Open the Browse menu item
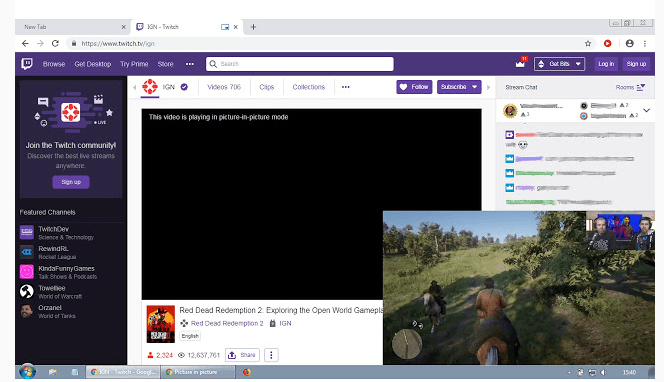The height and width of the screenshot is (382, 664). (54, 64)
